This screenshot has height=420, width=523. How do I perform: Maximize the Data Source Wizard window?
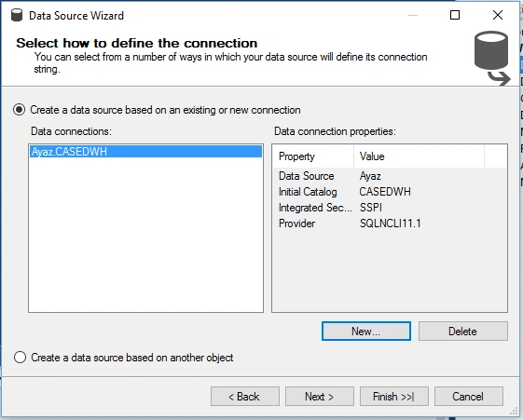(455, 15)
